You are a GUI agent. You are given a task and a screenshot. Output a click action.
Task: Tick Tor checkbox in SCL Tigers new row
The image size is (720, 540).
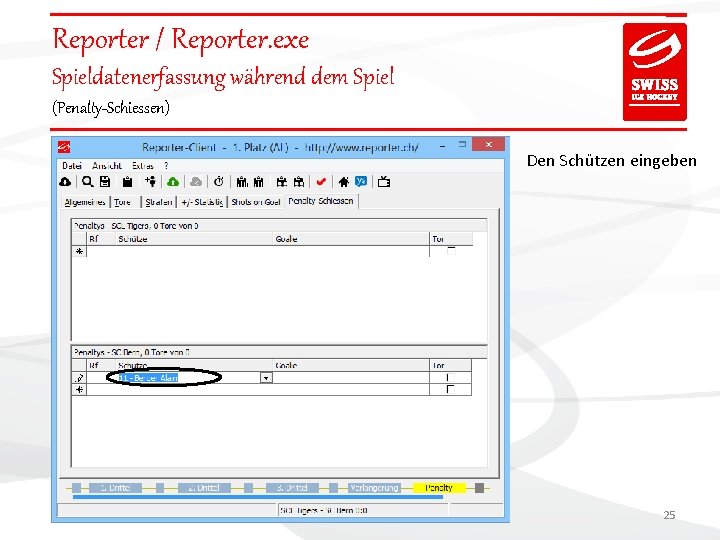coord(451,251)
